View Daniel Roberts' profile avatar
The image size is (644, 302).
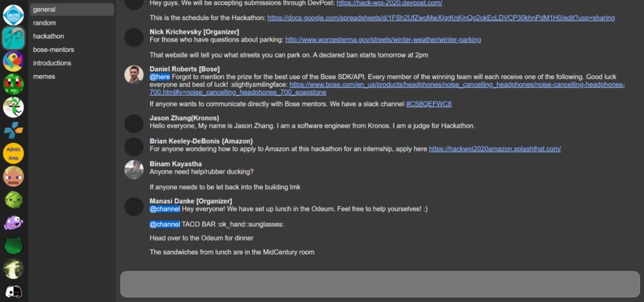tap(134, 74)
